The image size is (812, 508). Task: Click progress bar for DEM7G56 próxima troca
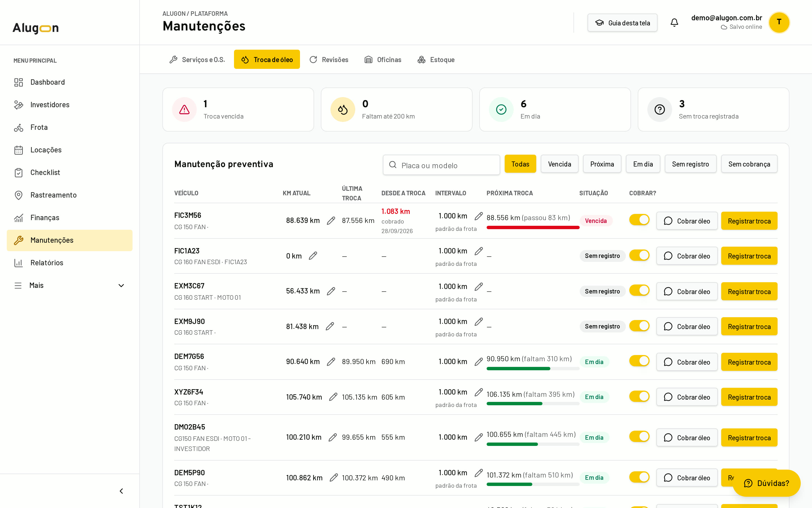[533, 369]
